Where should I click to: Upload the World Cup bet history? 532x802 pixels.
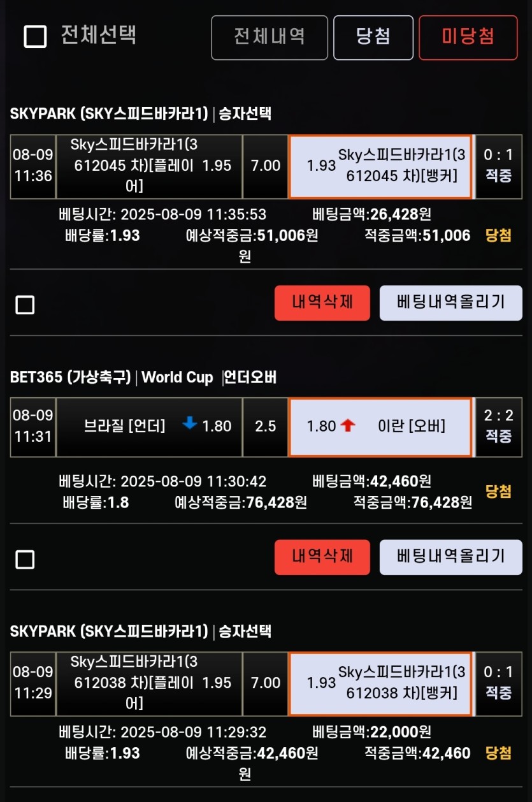coord(450,557)
